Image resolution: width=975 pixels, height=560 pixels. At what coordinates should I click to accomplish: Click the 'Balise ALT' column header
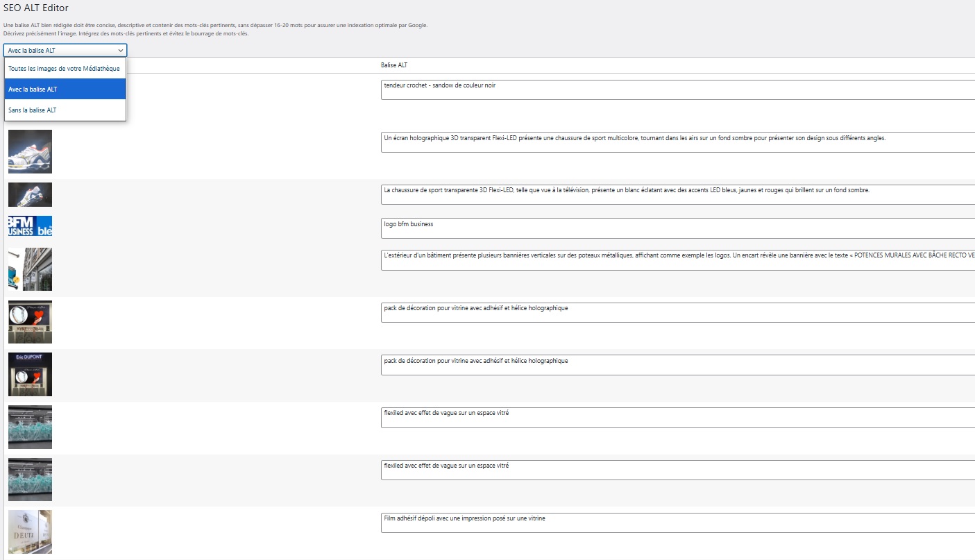coord(394,65)
